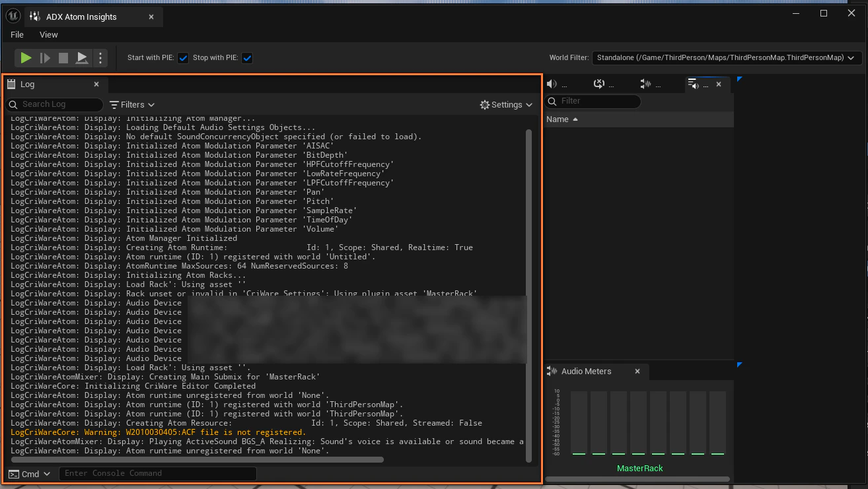The image size is (868, 489).
Task: Close the Log panel tab
Action: [x=96, y=84]
